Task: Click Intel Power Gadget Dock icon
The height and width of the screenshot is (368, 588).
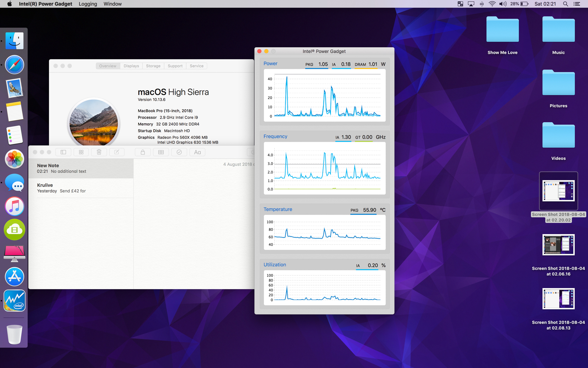Action: (14, 300)
